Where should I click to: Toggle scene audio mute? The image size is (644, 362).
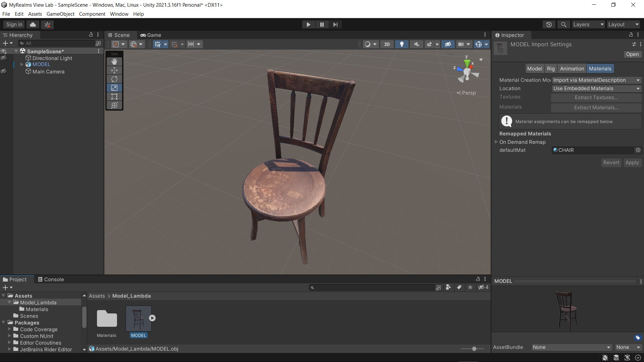pos(416,44)
